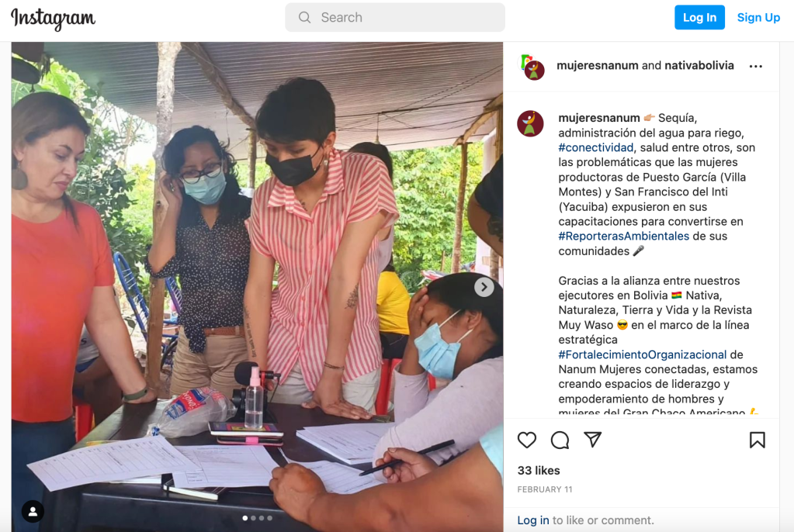Click the Log In button
Viewport: 794px width, 532px height.
[699, 18]
